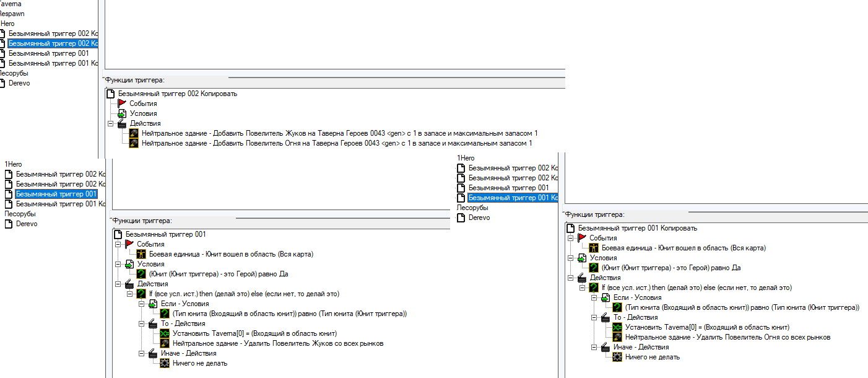Click Иначе - Действия icon in 001 Копировать functions
Image resolution: width=868 pixels, height=378 pixels.
[605, 347]
